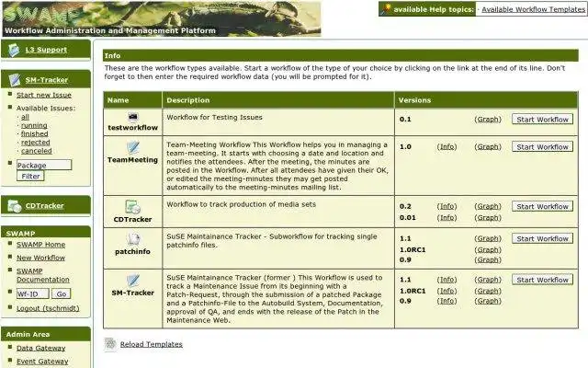
Task: Click the SWAMP banner logo
Action: (162, 18)
